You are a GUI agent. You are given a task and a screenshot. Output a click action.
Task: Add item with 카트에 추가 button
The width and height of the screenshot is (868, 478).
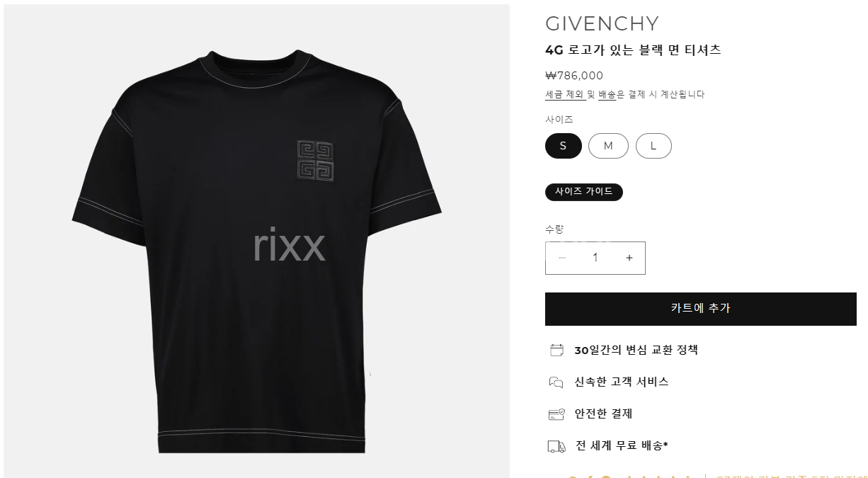coord(701,309)
